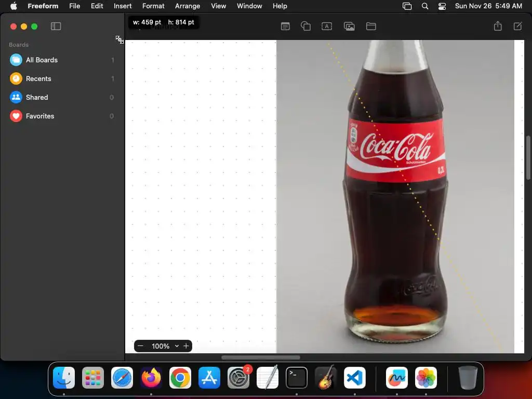
Task: Click the Shared people icon
Action: pos(16,97)
